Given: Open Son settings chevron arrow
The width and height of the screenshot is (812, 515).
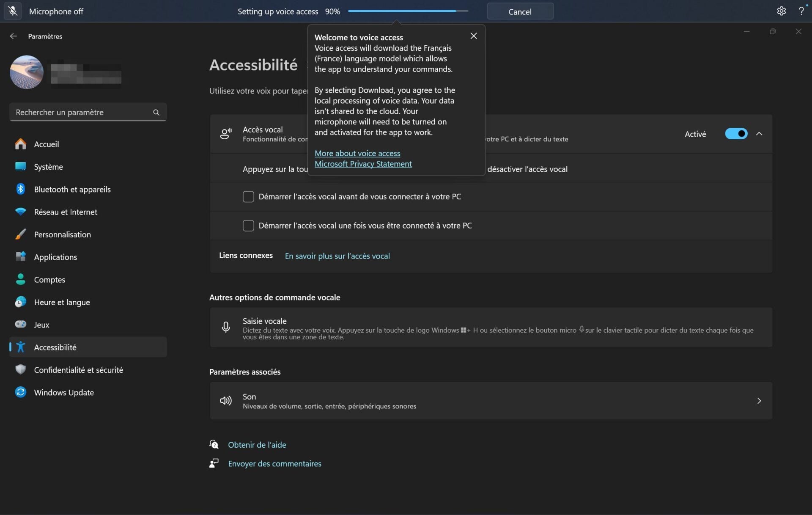Looking at the screenshot, I should click(x=759, y=401).
